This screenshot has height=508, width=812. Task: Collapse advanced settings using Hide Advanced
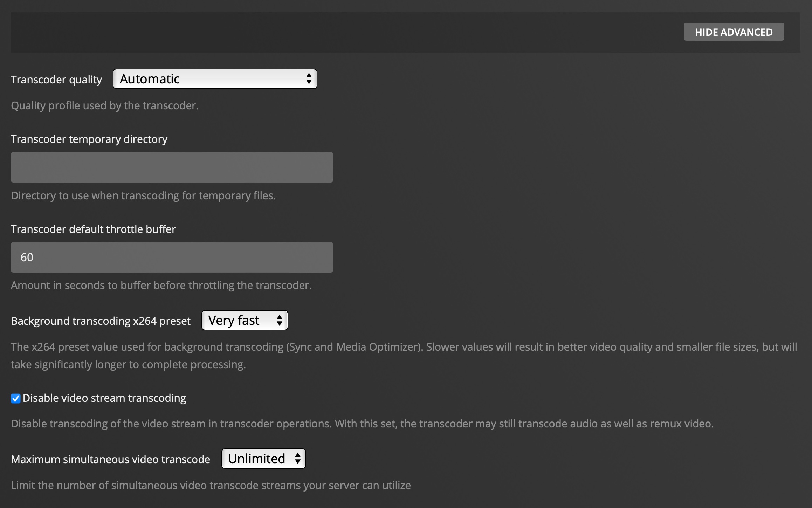[x=734, y=32]
